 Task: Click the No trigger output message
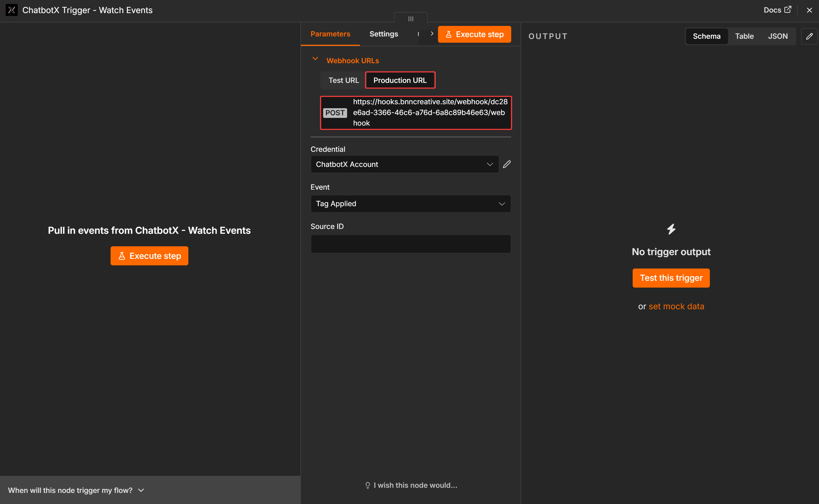click(x=671, y=252)
